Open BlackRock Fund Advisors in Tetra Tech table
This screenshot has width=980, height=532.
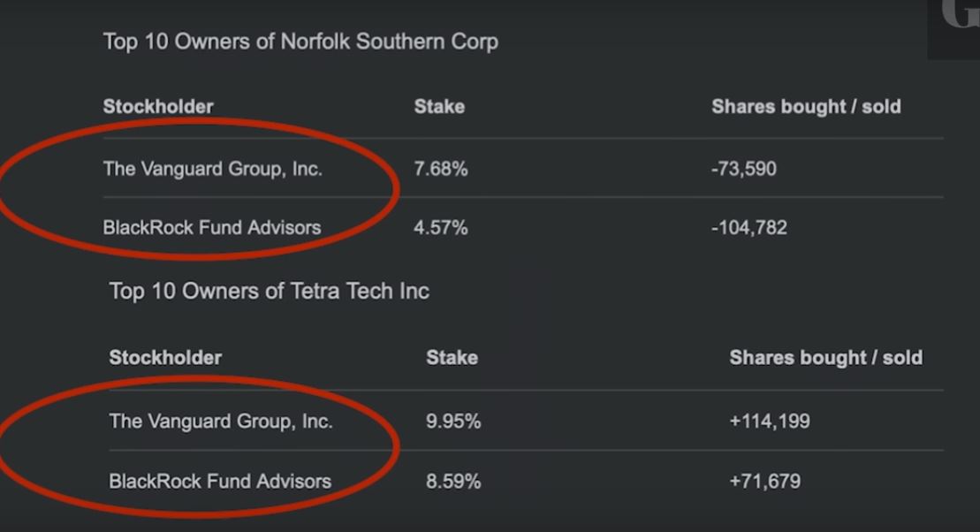[x=220, y=482]
